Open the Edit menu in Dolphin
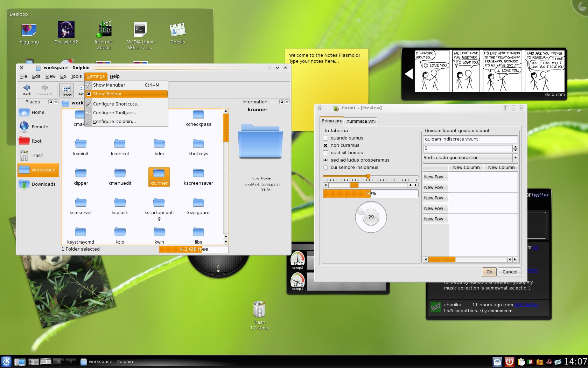 coord(36,76)
